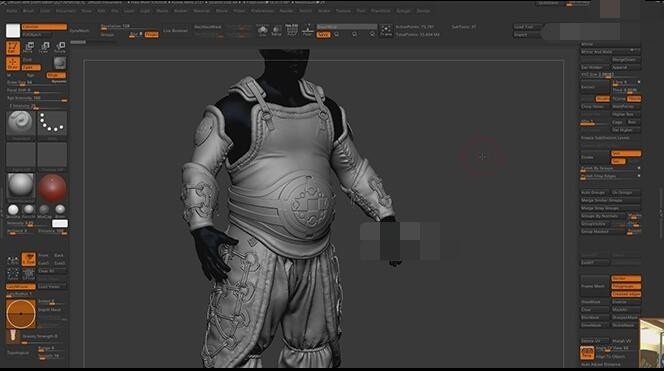Open the current brush thumbnail

click(21, 123)
